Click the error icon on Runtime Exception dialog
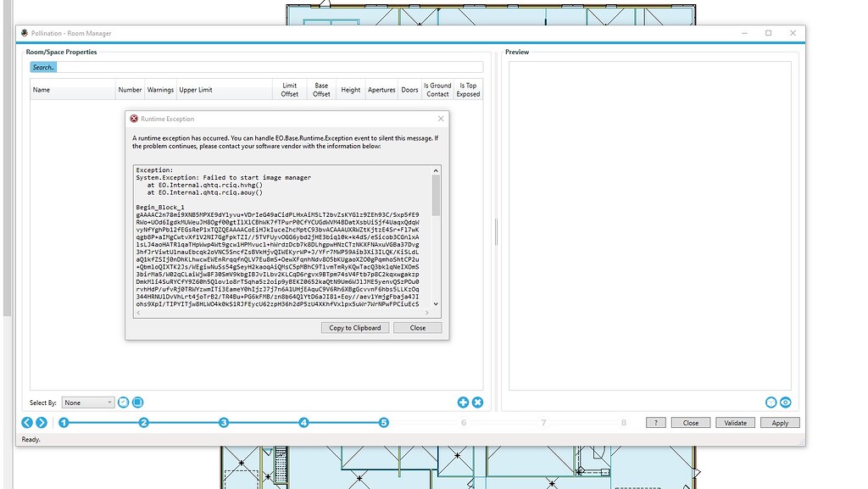The image size is (868, 489). pyautogui.click(x=133, y=119)
